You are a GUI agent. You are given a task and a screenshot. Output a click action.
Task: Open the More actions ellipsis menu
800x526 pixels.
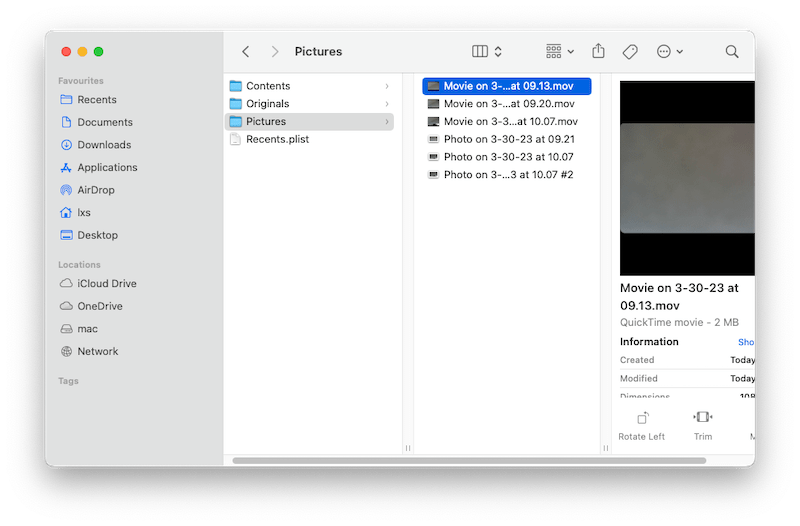pyautogui.click(x=669, y=51)
